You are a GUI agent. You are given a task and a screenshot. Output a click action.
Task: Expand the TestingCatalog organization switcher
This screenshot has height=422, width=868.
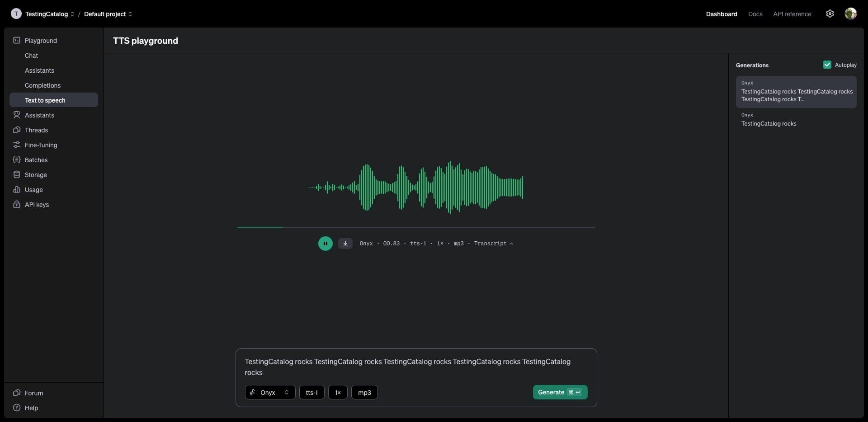tap(42, 14)
